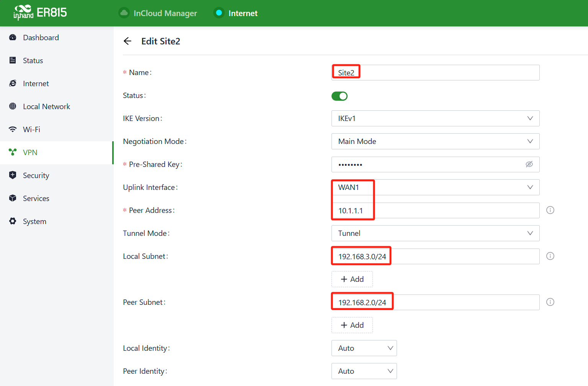
Task: Click the InCloud Manager cloud status icon
Action: (x=124, y=13)
